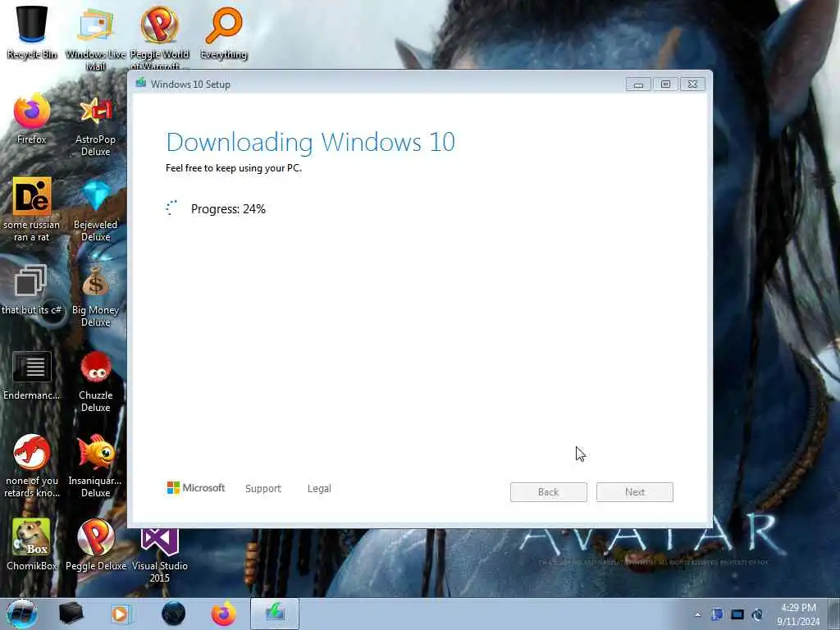
Task: Open the Visual Studio 2015 desktop icon
Action: [159, 555]
